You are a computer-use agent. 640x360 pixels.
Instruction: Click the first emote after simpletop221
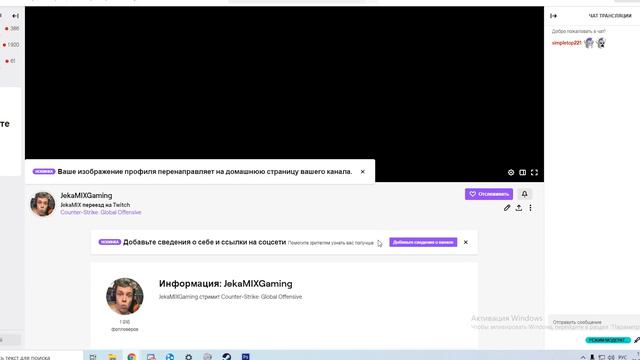pos(589,43)
